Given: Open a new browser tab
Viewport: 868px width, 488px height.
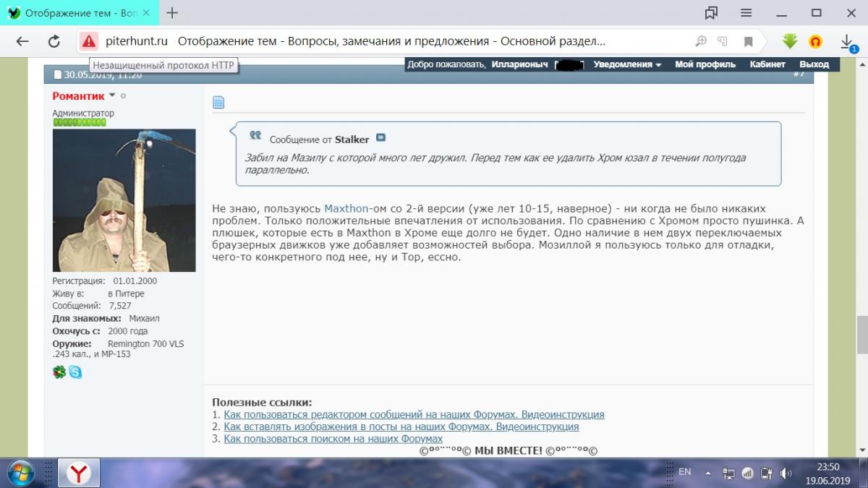Looking at the screenshot, I should (172, 13).
